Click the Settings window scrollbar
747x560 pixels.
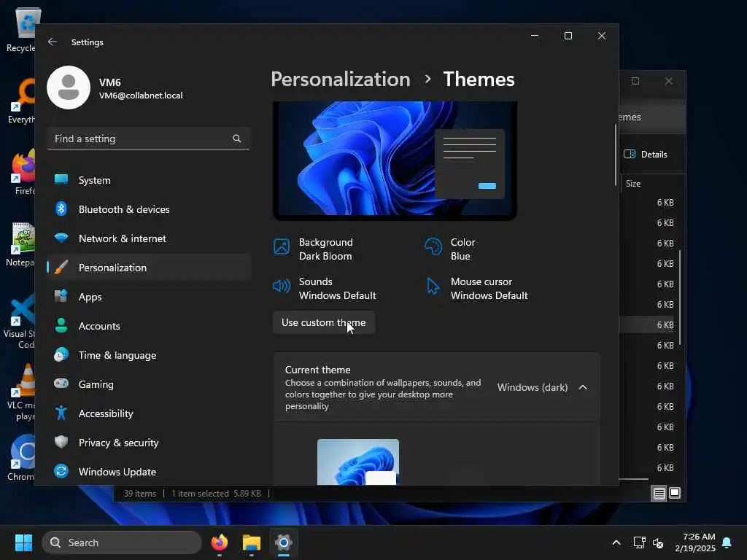[x=616, y=155]
